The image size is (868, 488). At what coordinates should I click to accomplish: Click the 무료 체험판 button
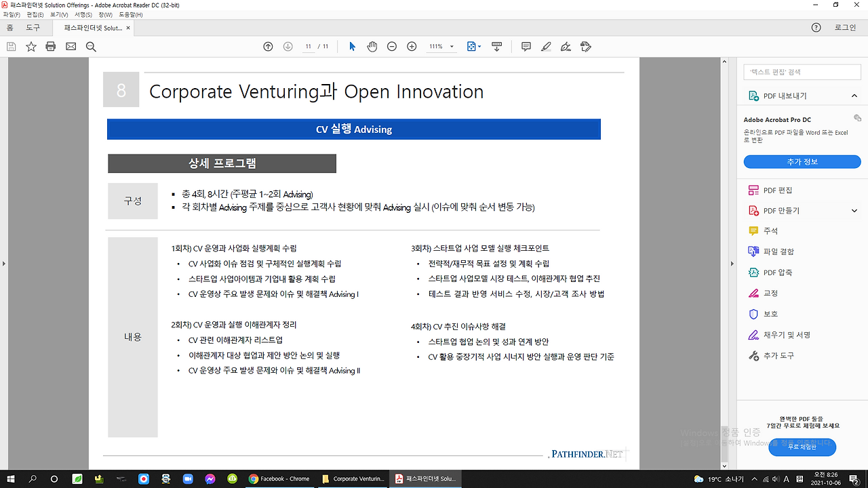click(802, 447)
